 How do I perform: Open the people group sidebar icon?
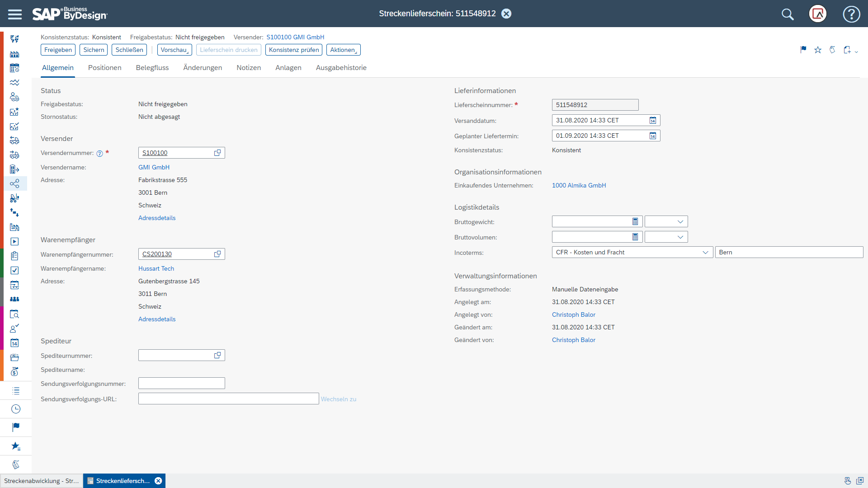pos(14,299)
